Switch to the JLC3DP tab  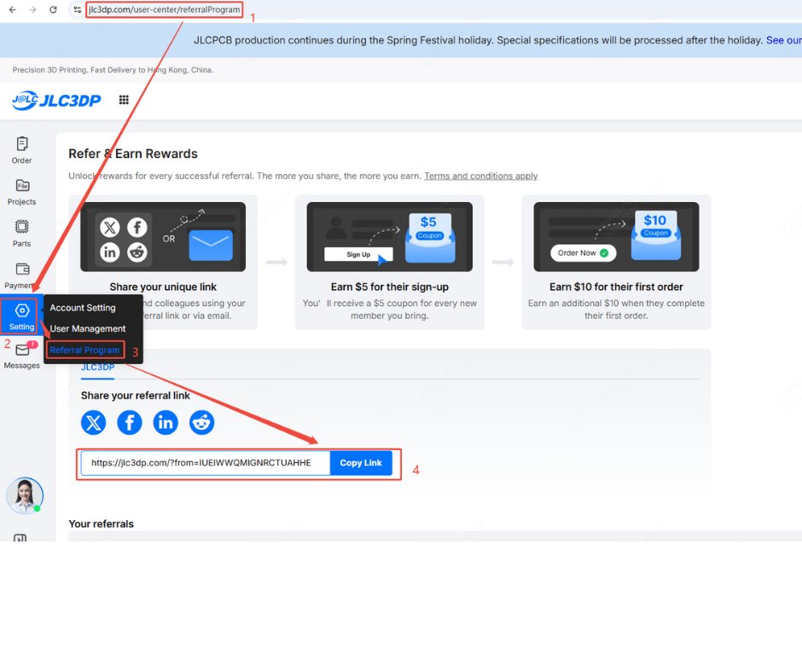tap(98, 368)
